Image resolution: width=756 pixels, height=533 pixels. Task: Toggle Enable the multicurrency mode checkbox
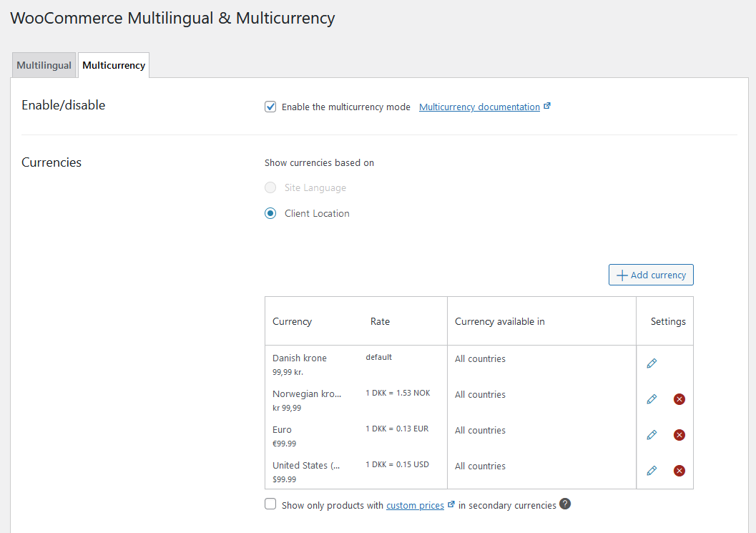coord(270,107)
